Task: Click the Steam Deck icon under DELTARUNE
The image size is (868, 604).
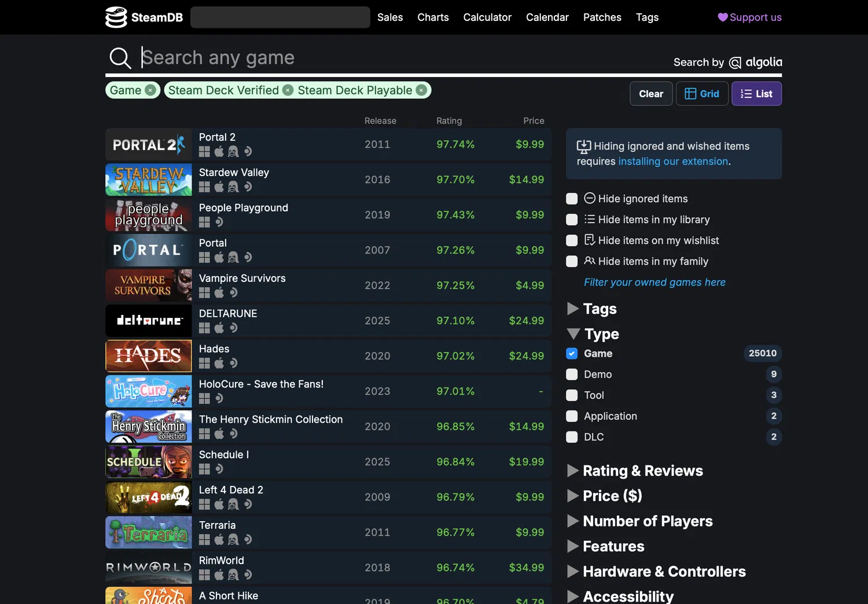Action: (x=233, y=328)
